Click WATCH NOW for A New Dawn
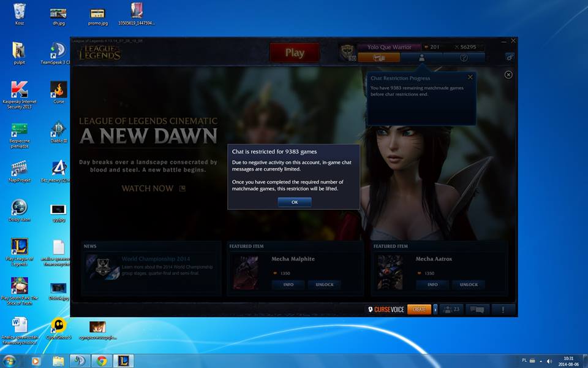The image size is (588, 368). click(x=153, y=188)
